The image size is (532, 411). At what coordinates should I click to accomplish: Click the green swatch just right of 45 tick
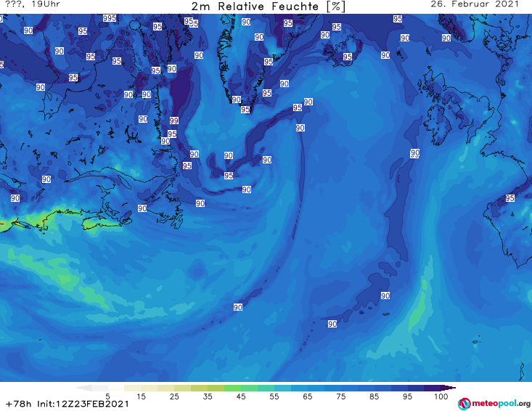(249, 388)
